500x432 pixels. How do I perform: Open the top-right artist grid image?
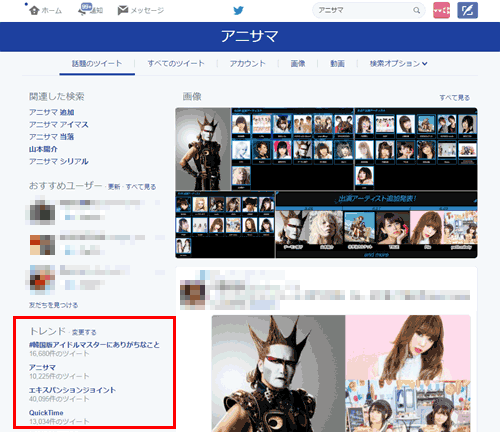(x=416, y=149)
